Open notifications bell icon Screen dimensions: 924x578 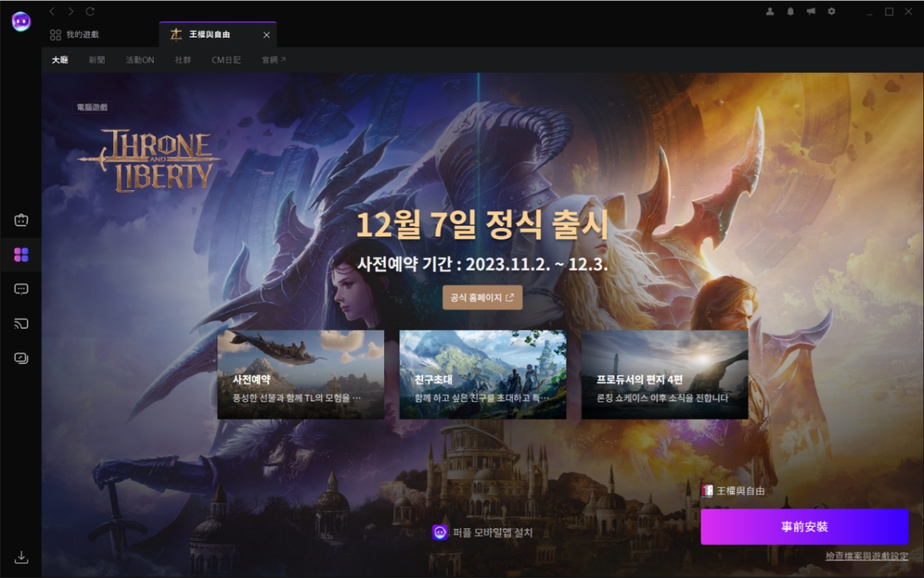click(x=790, y=11)
